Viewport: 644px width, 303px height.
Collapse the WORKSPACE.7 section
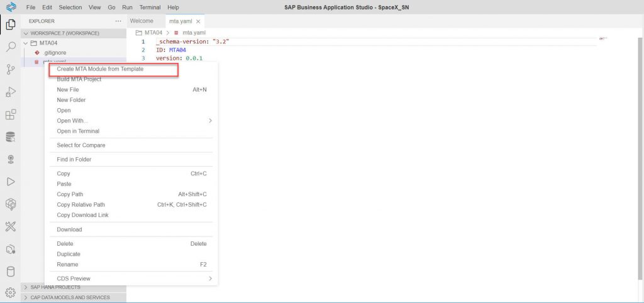click(26, 33)
